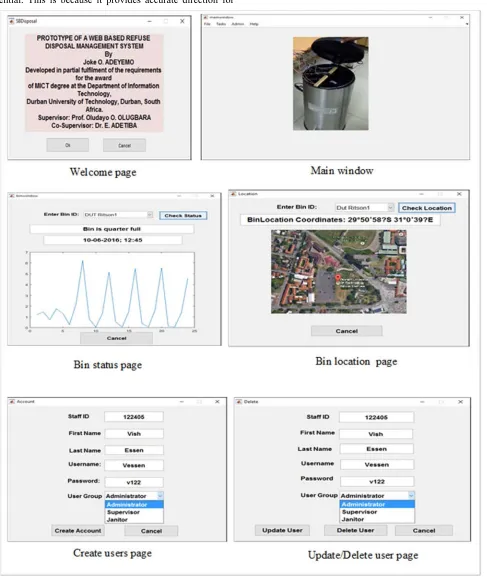Click the MATLAB icon in SBDisposal title bar

[12, 22]
